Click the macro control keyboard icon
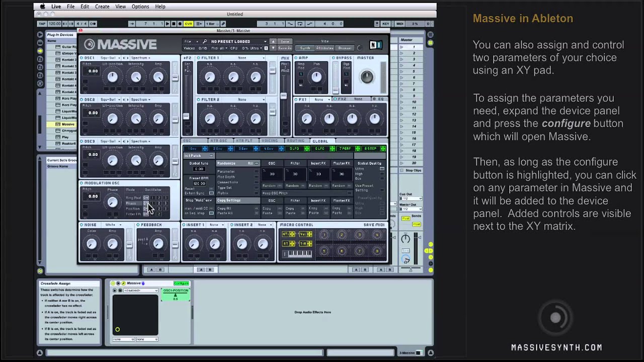644x362 pixels. [x=297, y=254]
